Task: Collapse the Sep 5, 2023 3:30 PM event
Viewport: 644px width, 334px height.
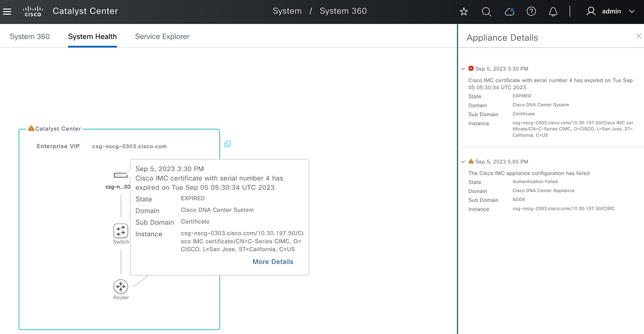Action: coord(463,69)
